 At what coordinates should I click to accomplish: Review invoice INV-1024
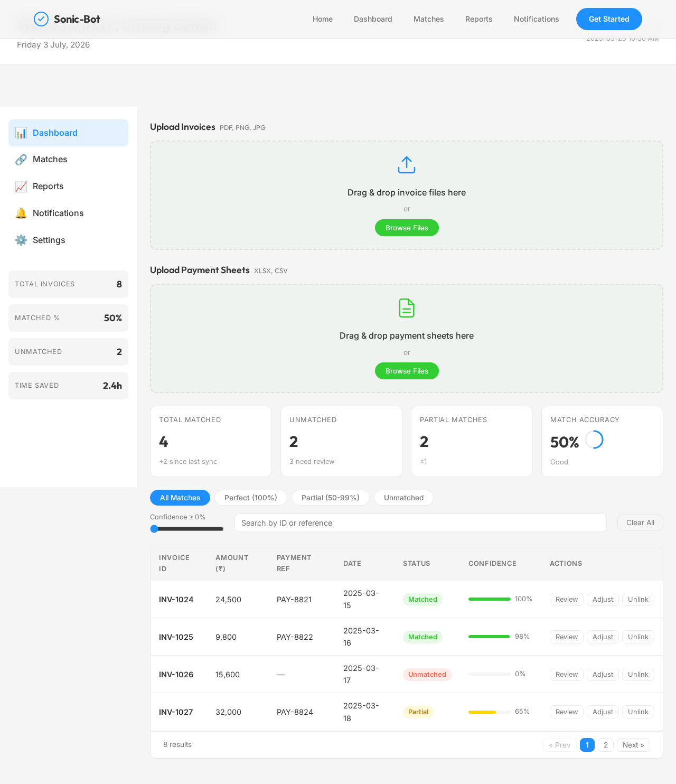pos(567,600)
